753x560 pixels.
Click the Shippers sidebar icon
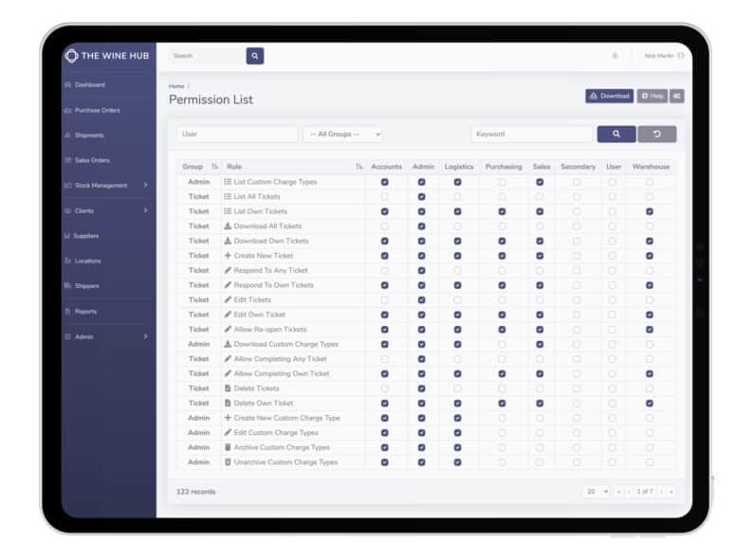point(67,286)
